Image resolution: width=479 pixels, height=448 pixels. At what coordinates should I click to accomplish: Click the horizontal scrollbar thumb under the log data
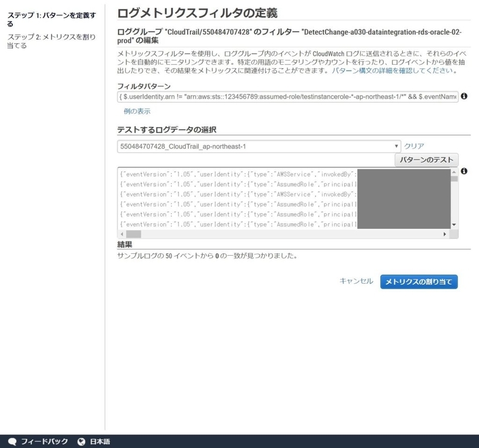pos(134,234)
